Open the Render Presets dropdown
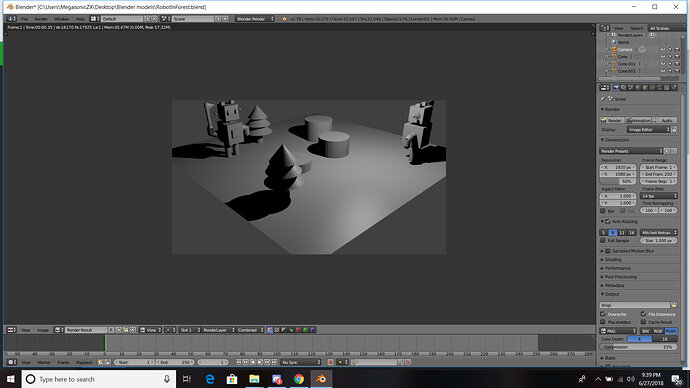 coord(631,151)
